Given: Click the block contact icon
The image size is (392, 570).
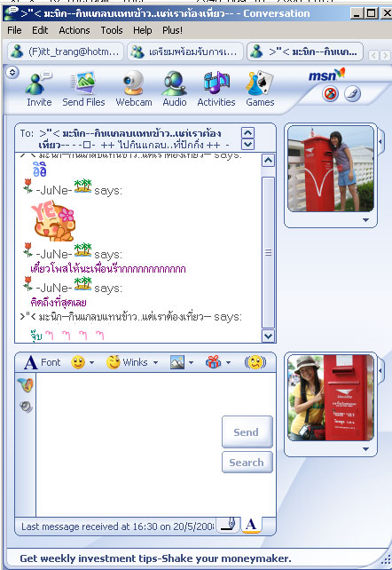Looking at the screenshot, I should (330, 94).
